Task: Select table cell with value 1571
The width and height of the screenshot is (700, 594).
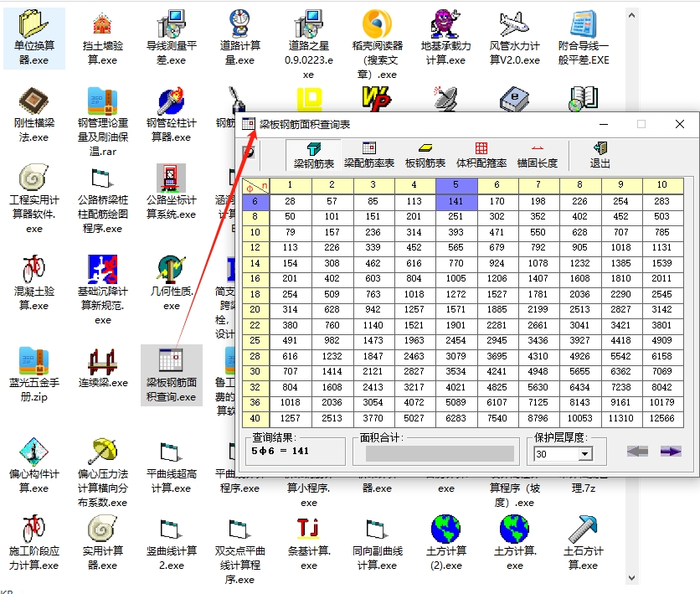Action: coord(456,310)
